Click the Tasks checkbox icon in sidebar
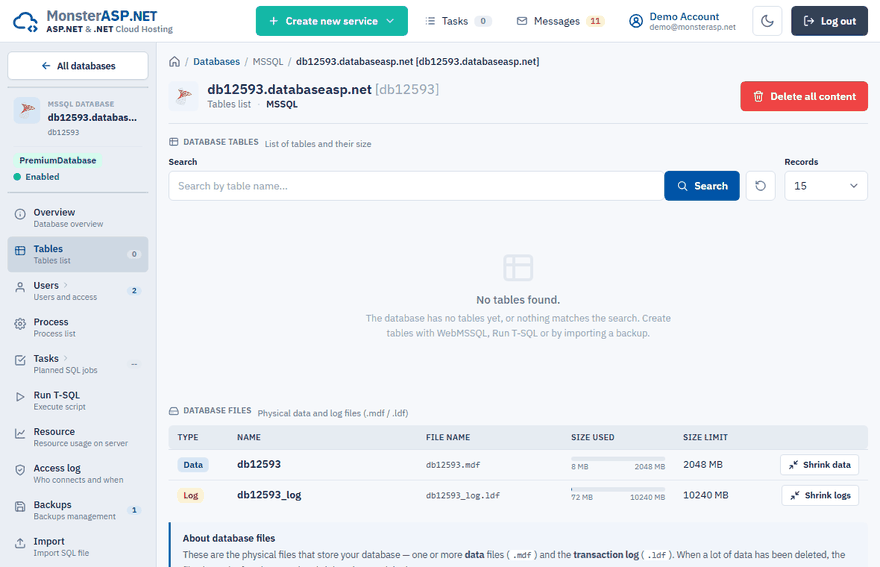 tap(20, 360)
